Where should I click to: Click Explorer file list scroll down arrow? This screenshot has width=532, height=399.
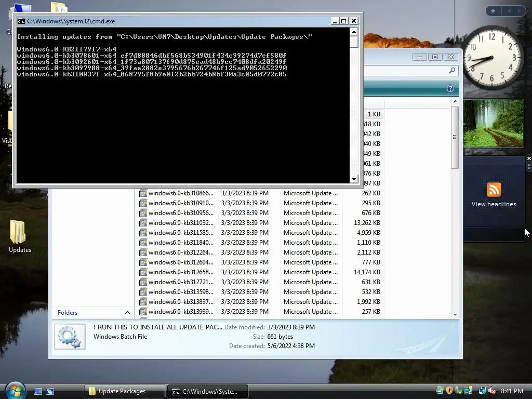tap(455, 314)
